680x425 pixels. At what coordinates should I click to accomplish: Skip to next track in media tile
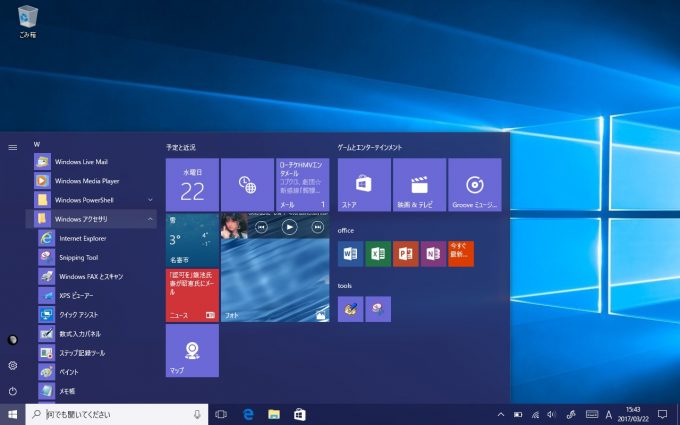pyautogui.click(x=318, y=227)
